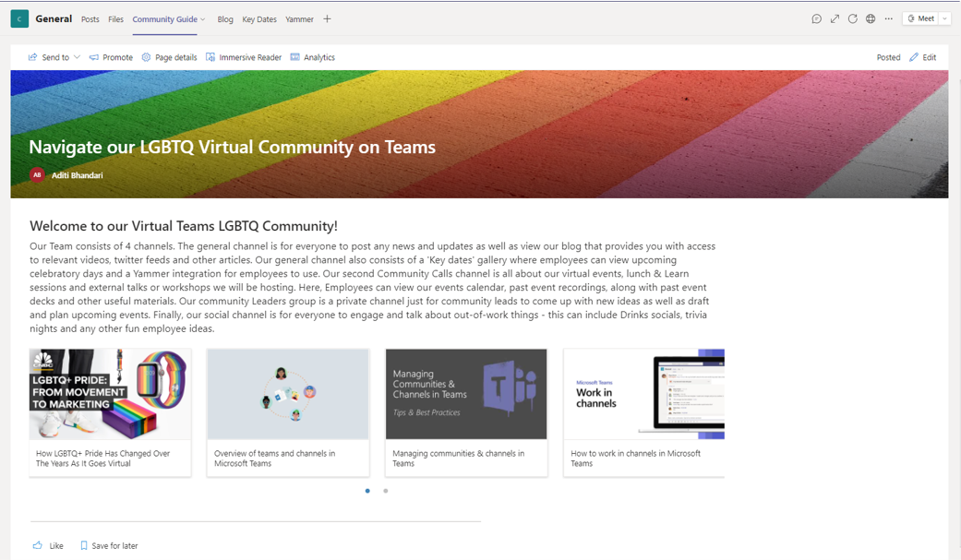961x560 pixels.
Task: Add a new tab with plus icon
Action: (x=328, y=19)
